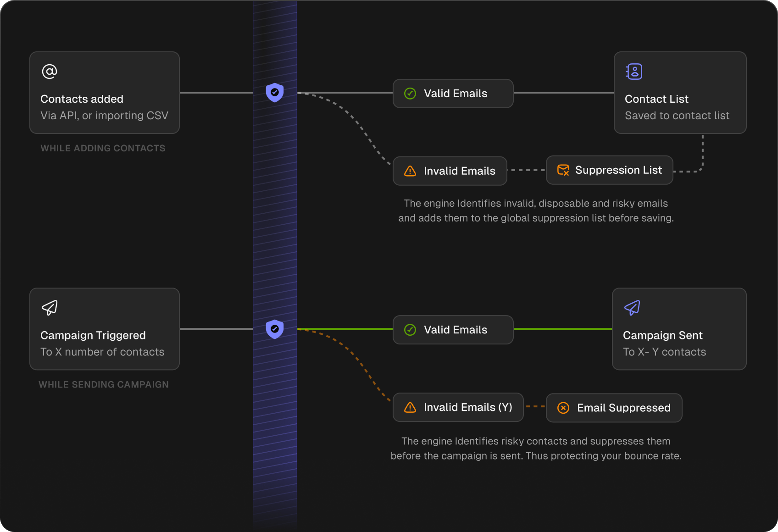Select the WHILE ADDING CONTACTS section label
778x532 pixels.
pyautogui.click(x=103, y=148)
